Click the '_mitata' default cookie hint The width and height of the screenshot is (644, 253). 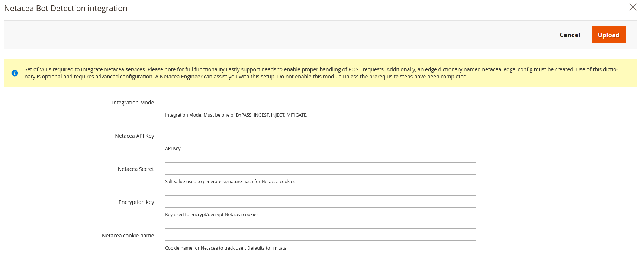pos(226,248)
